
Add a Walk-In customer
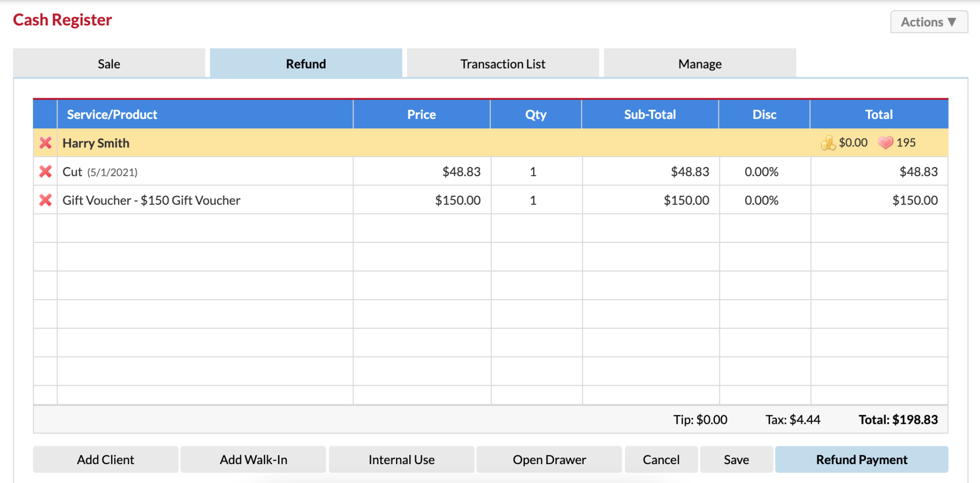pos(253,459)
